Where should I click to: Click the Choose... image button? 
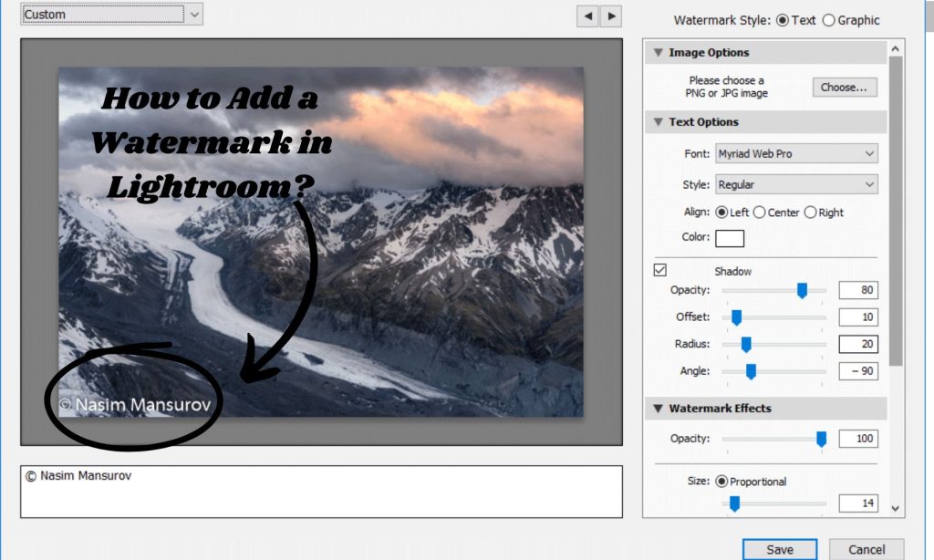pyautogui.click(x=845, y=87)
